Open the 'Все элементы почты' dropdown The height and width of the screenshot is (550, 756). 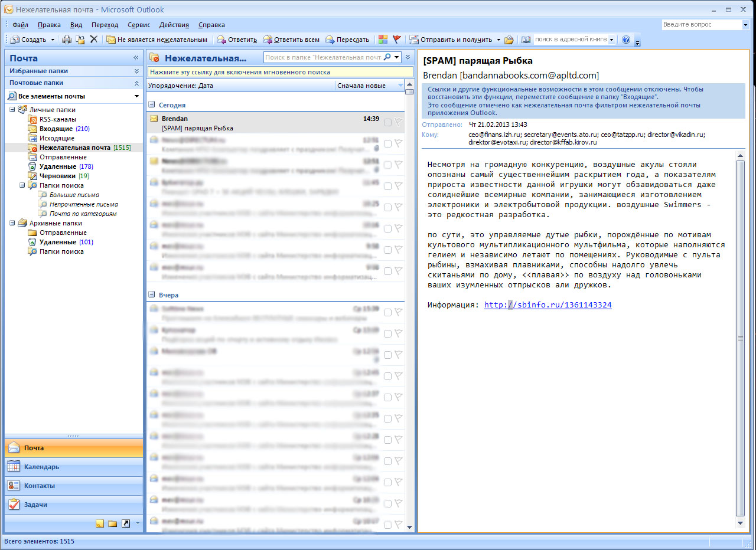[x=136, y=96]
